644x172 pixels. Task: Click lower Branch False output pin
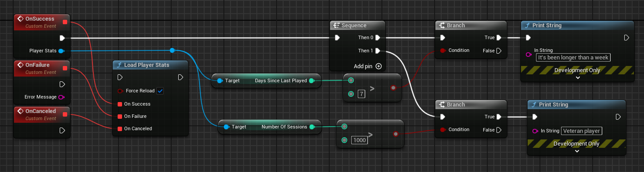coord(499,130)
